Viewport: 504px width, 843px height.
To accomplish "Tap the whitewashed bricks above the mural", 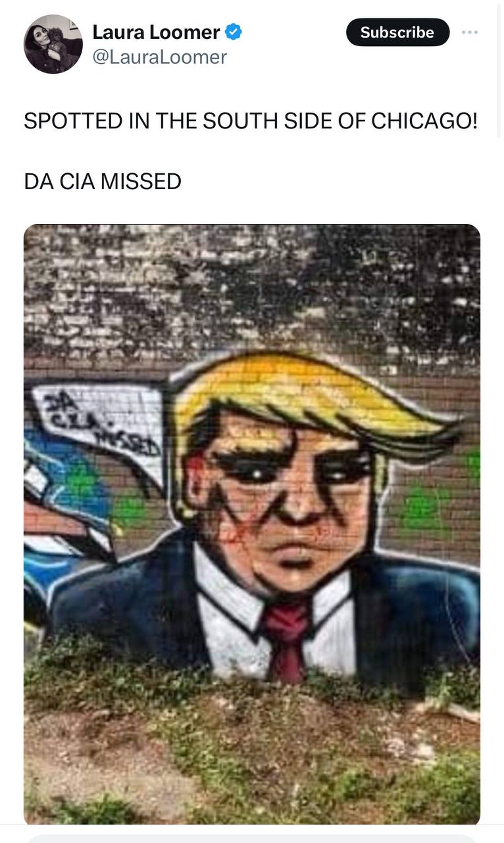I will (x=252, y=293).
